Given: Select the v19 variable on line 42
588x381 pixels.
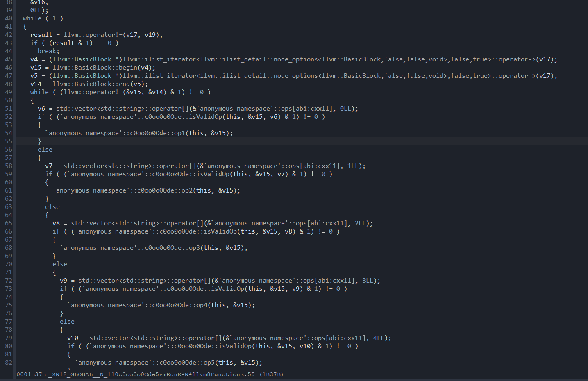Looking at the screenshot, I should click(x=151, y=34).
